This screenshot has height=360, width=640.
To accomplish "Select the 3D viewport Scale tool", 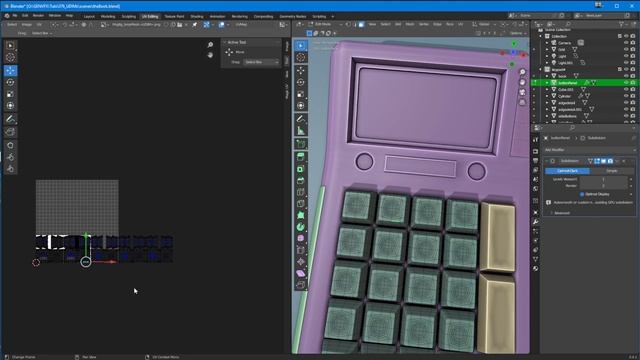I will [301, 94].
